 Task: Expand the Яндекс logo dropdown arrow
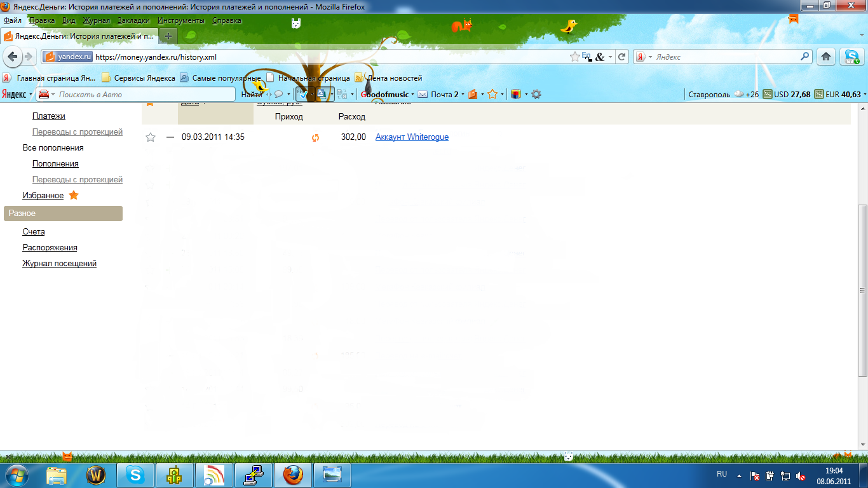coord(31,95)
